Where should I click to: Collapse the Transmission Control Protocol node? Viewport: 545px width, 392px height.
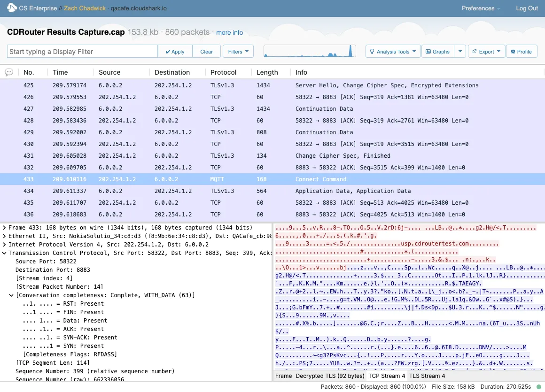click(x=5, y=253)
